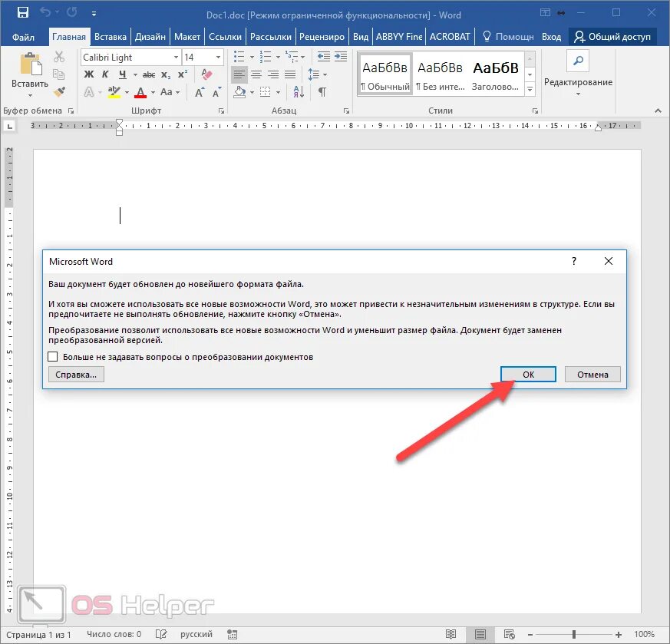Screen dimensions: 670x644
Task: Click Increase font size icon
Action: click(200, 92)
